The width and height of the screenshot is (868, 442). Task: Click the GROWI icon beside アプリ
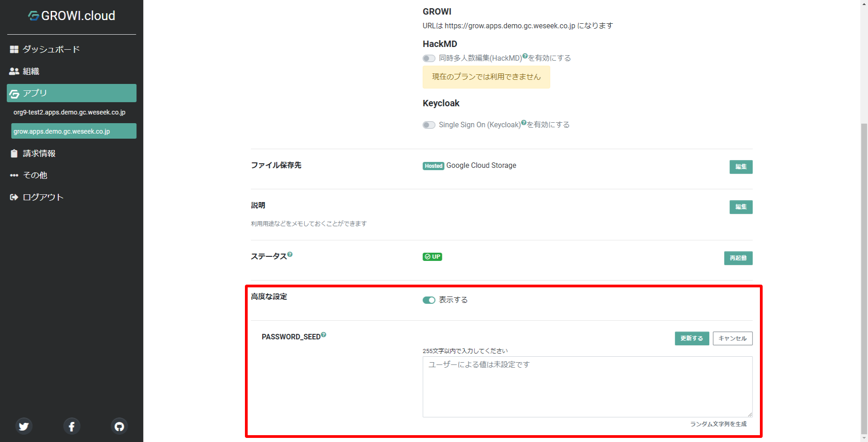point(14,94)
